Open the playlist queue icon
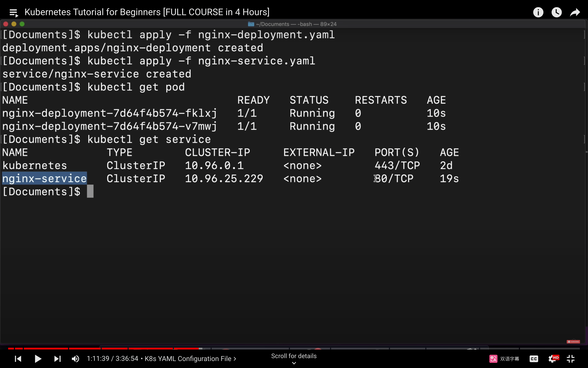This screenshot has width=588, height=368. [14, 12]
